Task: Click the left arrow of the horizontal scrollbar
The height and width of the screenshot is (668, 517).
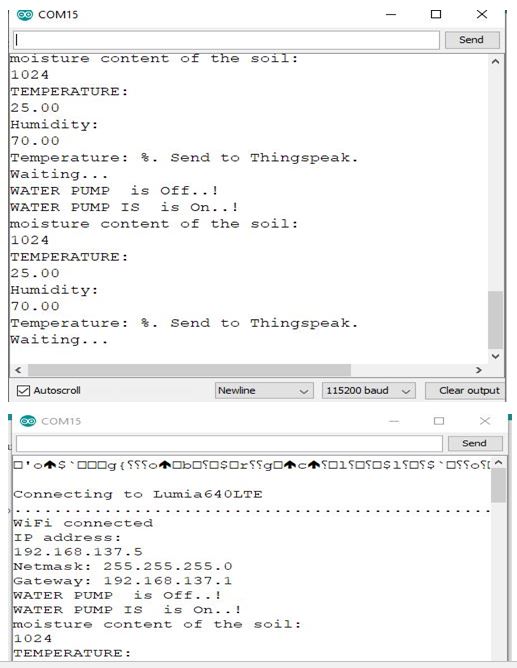Action: coord(18,370)
